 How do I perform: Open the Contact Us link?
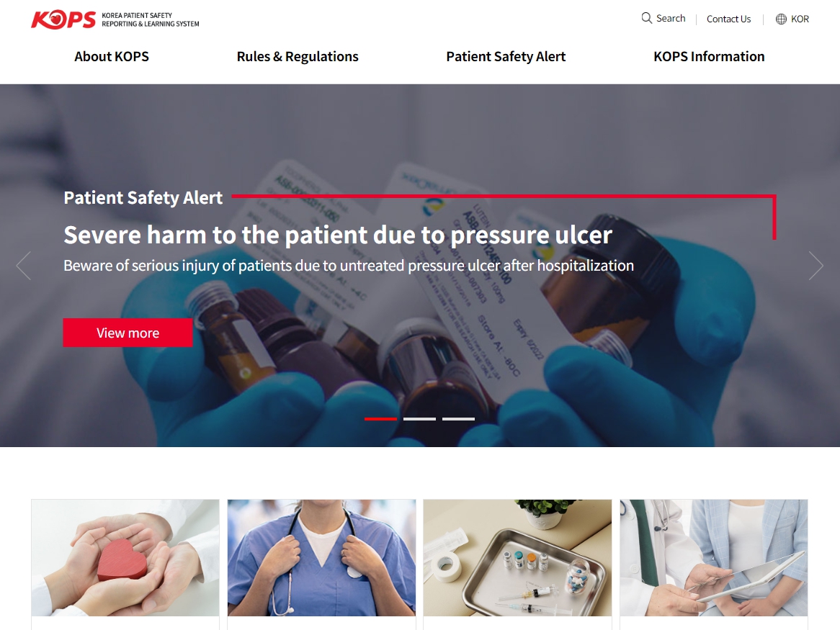coord(728,19)
